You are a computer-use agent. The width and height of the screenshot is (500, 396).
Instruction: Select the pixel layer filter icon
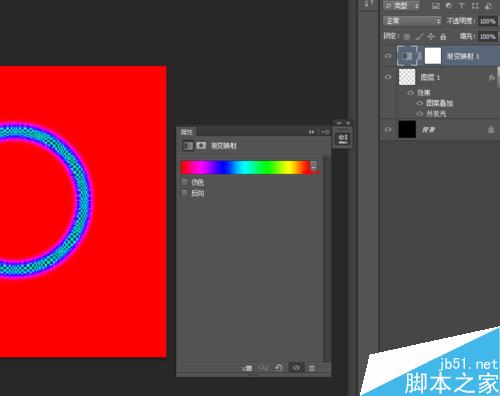click(435, 6)
